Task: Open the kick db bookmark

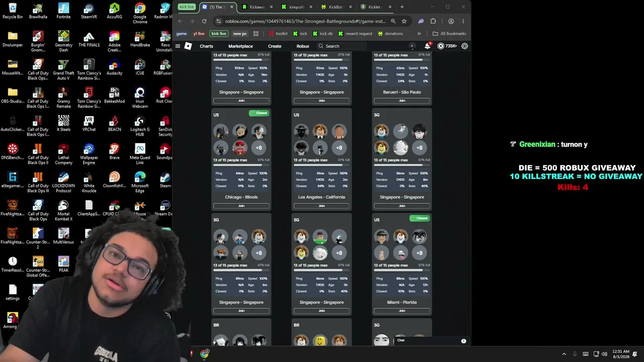Action: tap(323, 34)
